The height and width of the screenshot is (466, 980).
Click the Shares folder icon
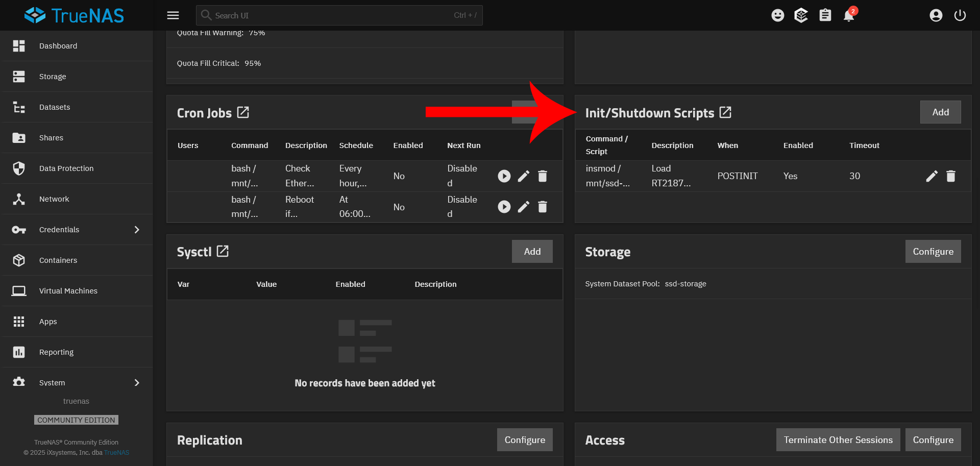(x=19, y=138)
